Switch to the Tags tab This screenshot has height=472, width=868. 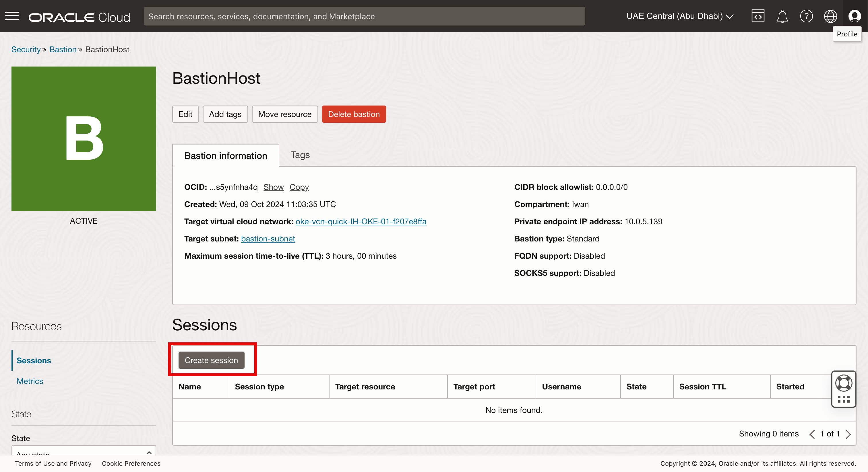coord(300,155)
